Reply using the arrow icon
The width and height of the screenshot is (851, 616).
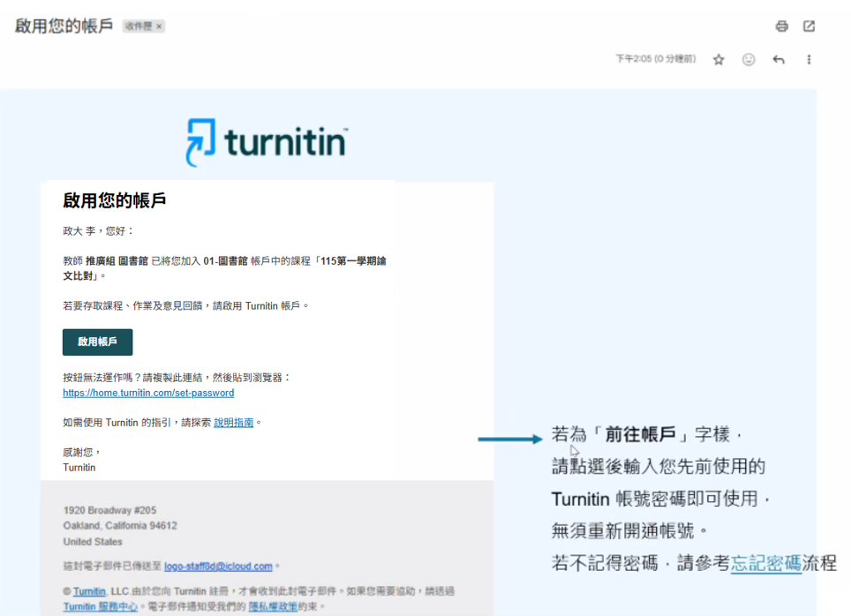click(x=779, y=60)
